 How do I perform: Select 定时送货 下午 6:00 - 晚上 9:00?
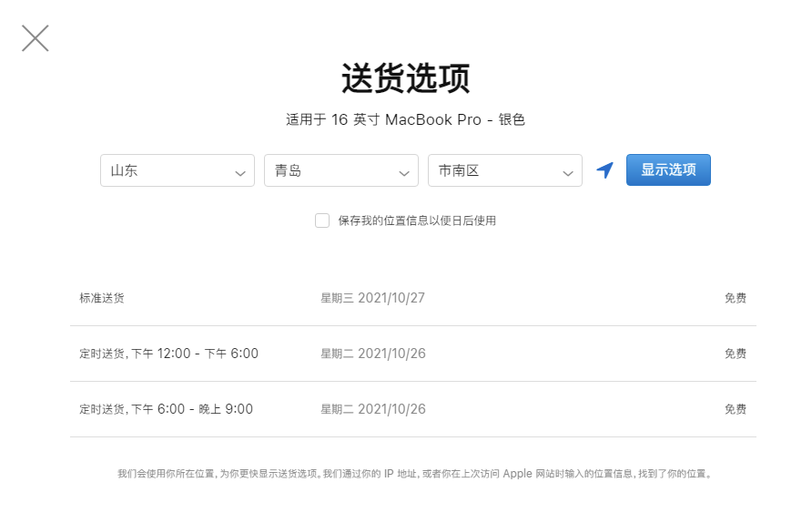tap(166, 409)
